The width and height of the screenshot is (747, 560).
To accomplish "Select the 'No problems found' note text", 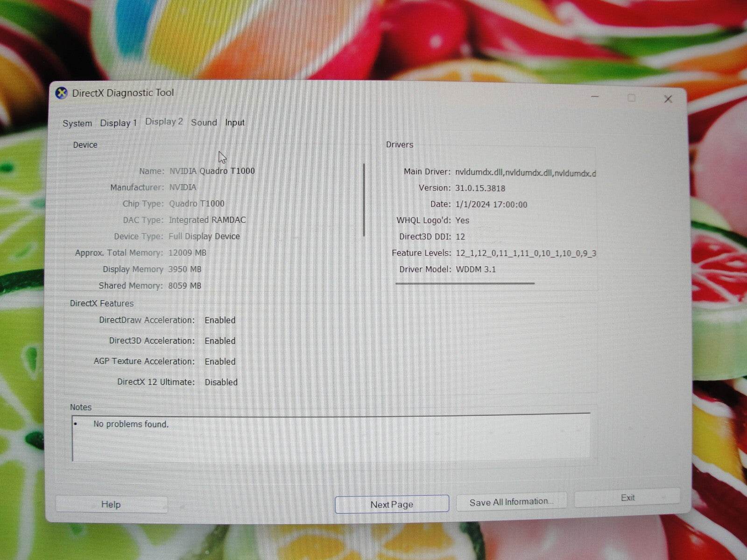I will [131, 424].
